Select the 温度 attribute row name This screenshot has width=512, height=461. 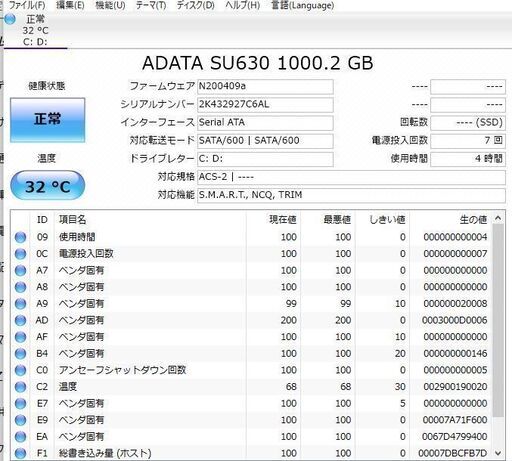[68, 387]
